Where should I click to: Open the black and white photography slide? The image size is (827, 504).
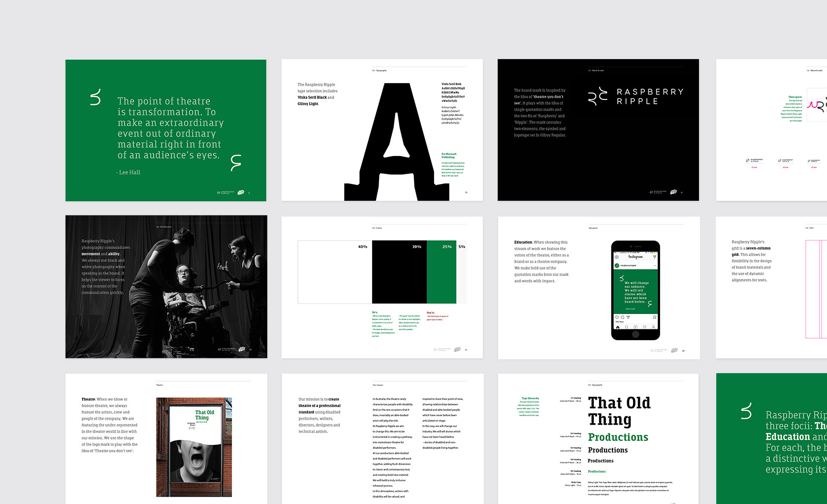pos(166,286)
